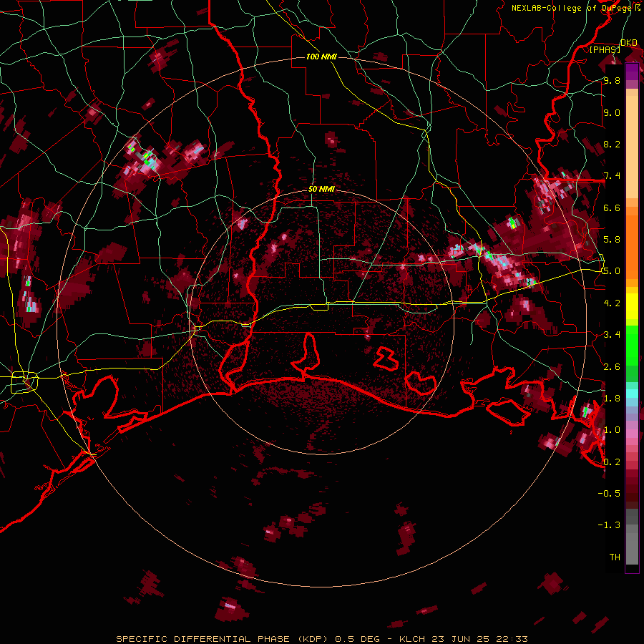The height and width of the screenshot is (644, 644).
Task: Pick the pink swatch beside 1.0
Action: point(632,434)
